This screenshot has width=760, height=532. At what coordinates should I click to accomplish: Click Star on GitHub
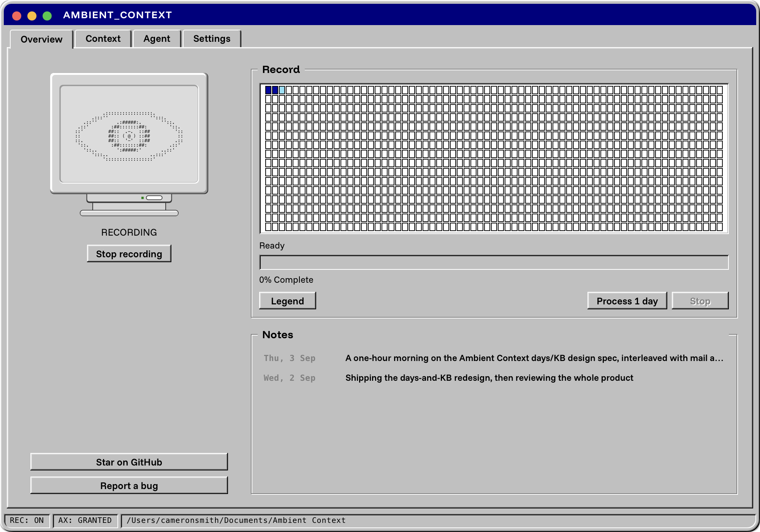click(129, 462)
